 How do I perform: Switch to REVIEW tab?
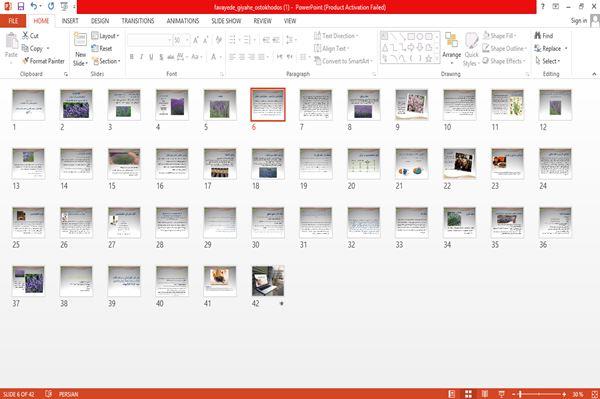[262, 21]
